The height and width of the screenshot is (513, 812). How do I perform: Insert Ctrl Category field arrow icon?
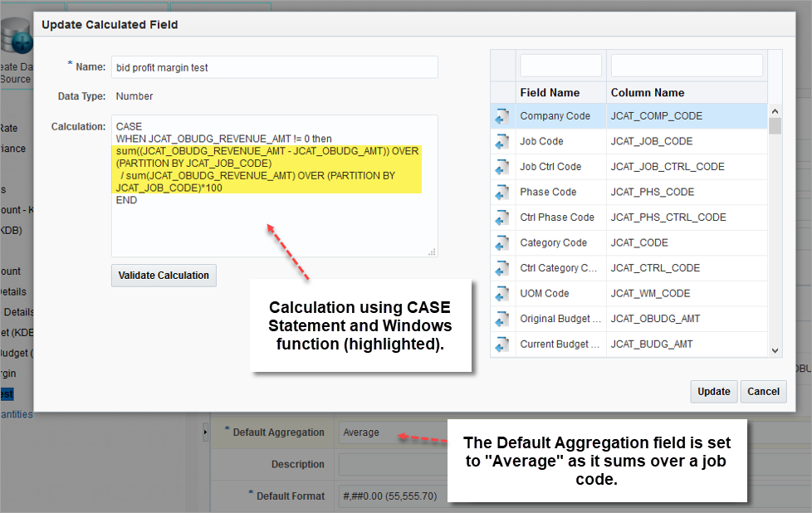501,269
